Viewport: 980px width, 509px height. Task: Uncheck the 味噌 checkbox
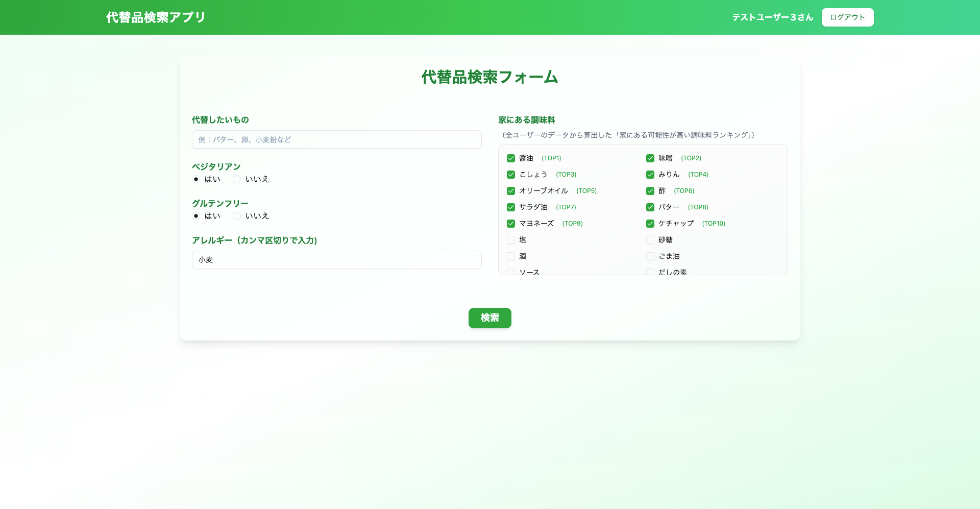[650, 158]
